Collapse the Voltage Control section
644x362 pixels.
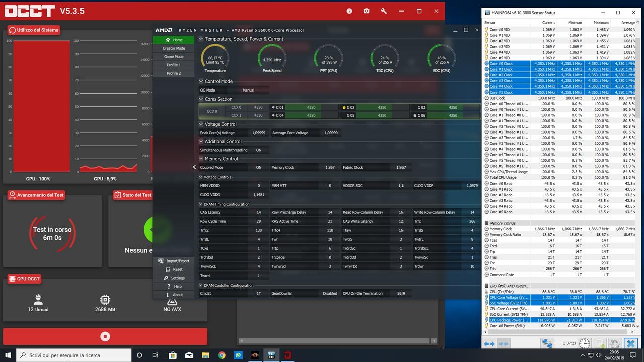point(201,124)
